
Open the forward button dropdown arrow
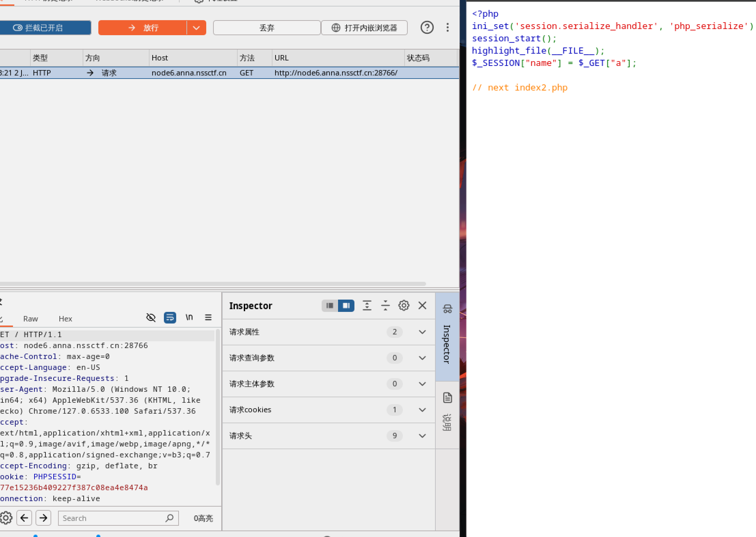click(196, 28)
